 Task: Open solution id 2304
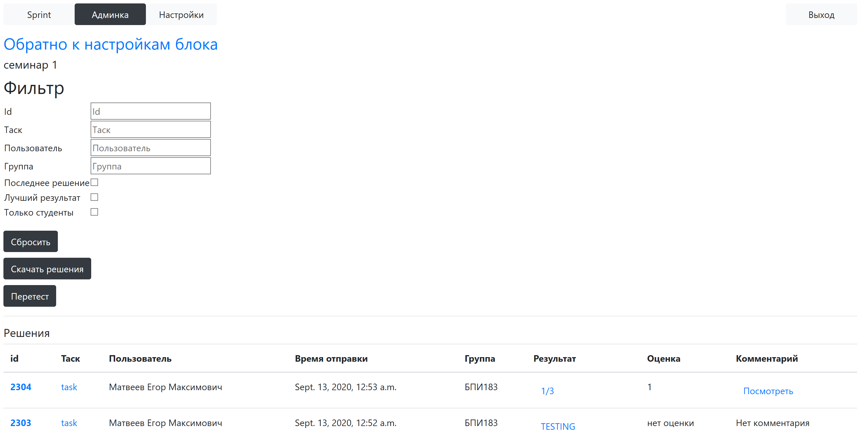click(21, 387)
